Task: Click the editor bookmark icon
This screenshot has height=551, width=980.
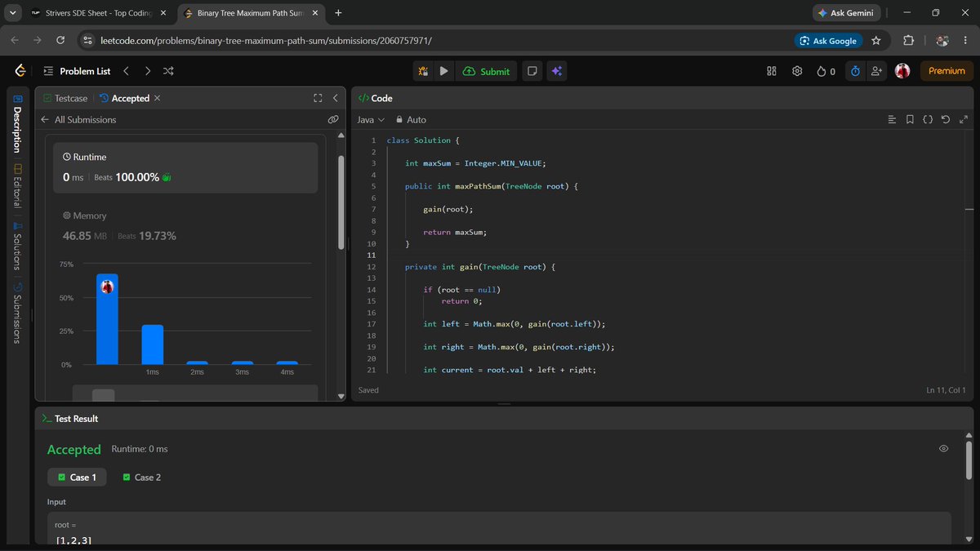Action: [910, 119]
